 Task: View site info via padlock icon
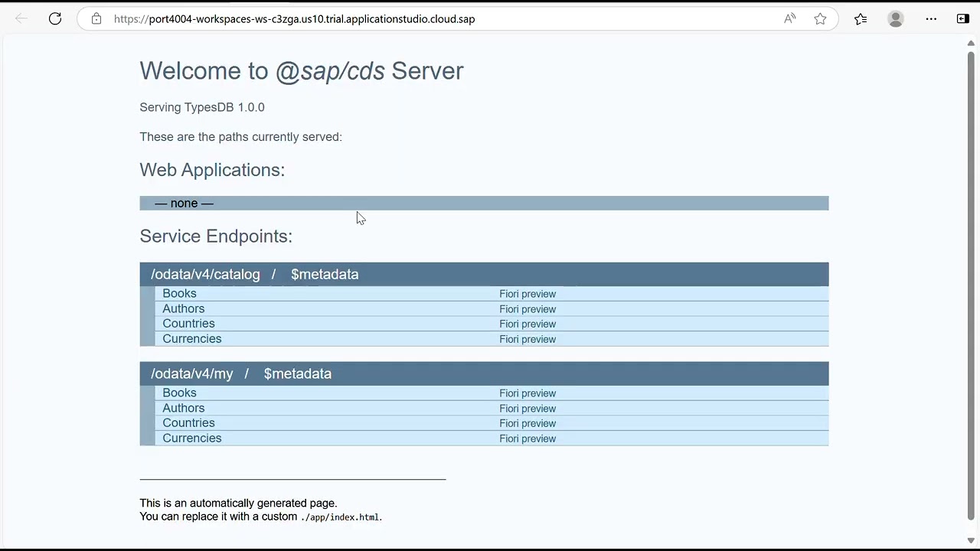coord(96,18)
